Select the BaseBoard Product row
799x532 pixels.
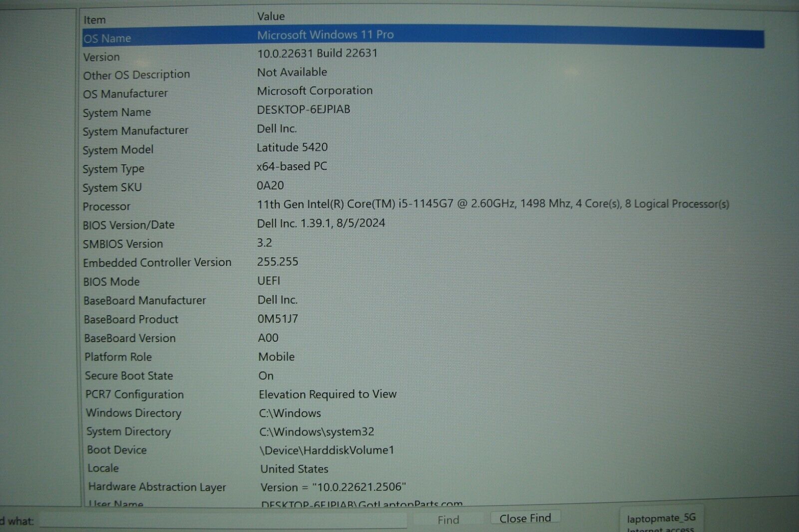tap(423, 319)
